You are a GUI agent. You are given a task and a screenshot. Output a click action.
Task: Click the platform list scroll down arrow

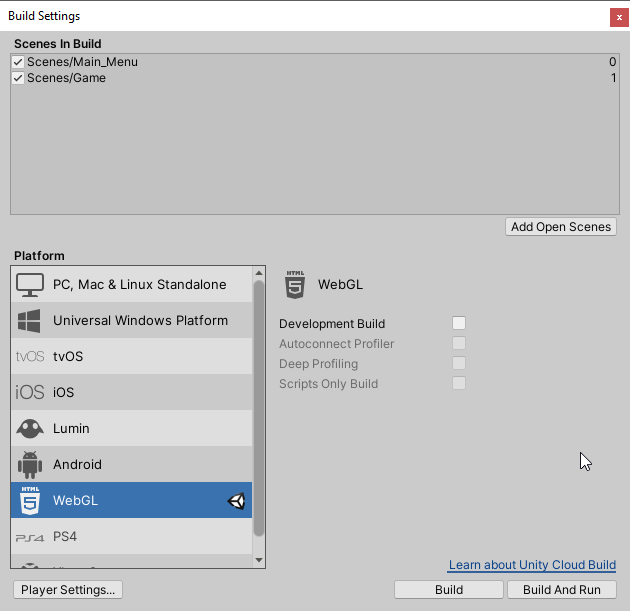pyautogui.click(x=259, y=560)
